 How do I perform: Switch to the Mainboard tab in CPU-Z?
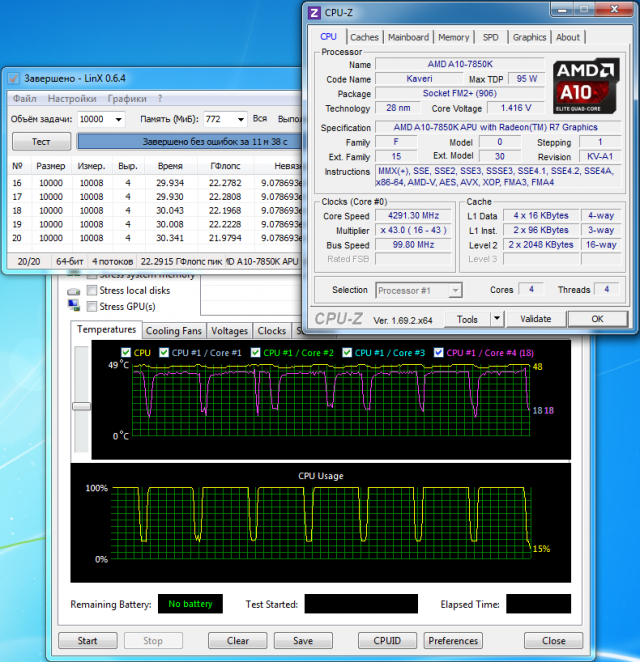(408, 37)
